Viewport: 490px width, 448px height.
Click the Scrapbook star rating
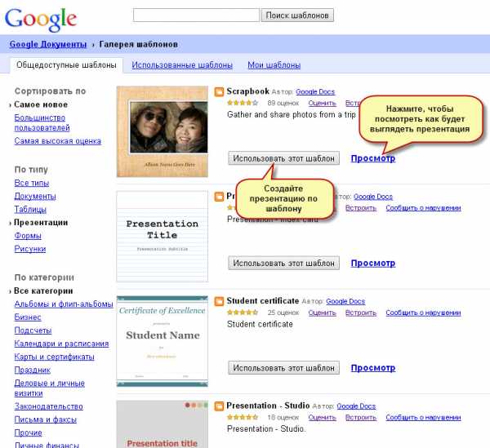[x=243, y=103]
